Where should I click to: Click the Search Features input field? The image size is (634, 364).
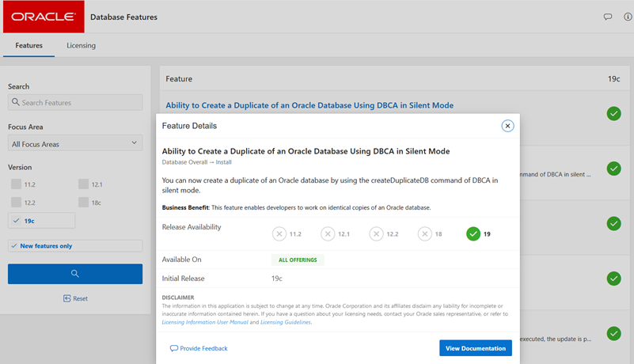(x=75, y=103)
